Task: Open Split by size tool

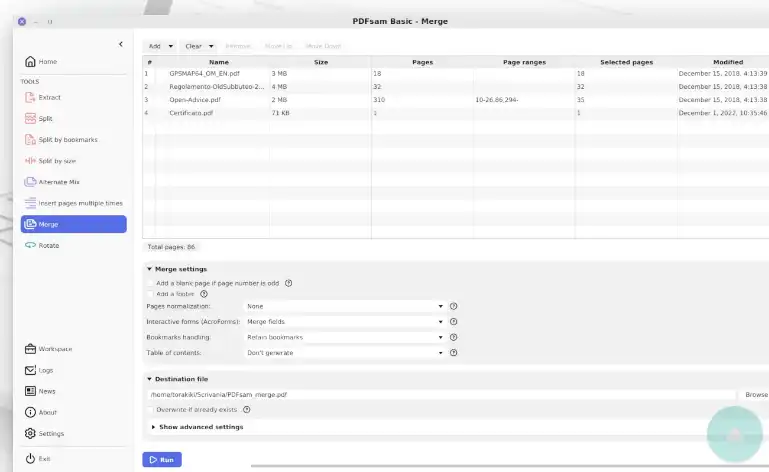Action: [74, 161]
